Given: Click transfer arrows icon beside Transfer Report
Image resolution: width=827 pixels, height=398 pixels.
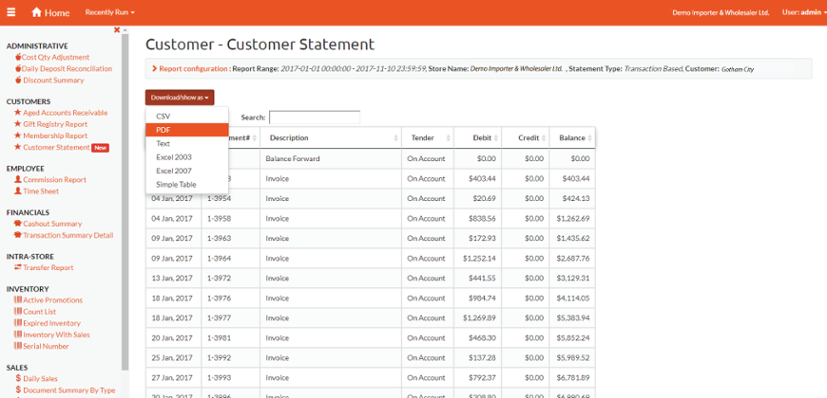Looking at the screenshot, I should tap(18, 267).
